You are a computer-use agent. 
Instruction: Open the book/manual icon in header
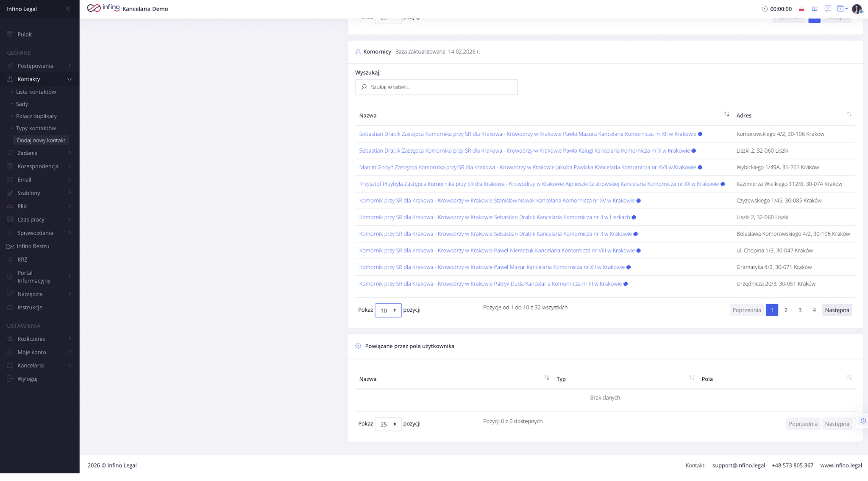[815, 9]
